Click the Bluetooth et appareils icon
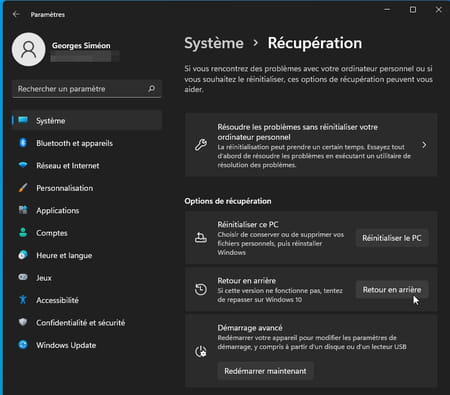This screenshot has width=450, height=395. click(23, 143)
